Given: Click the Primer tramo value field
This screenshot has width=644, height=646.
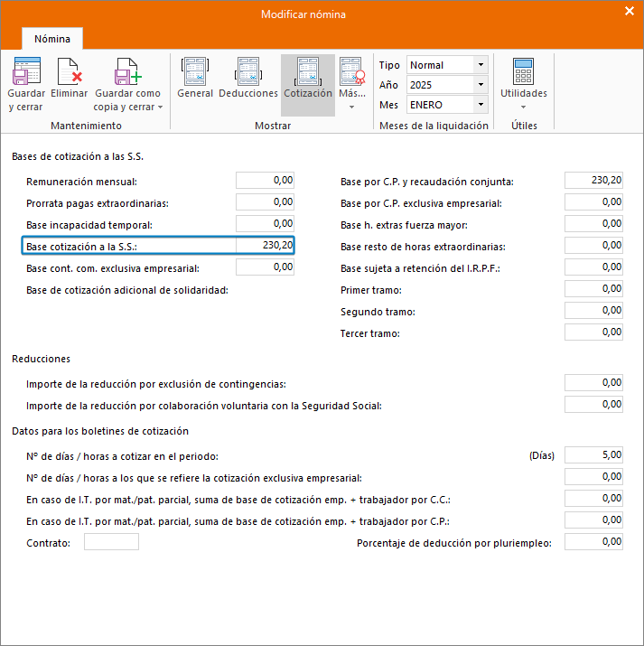Looking at the screenshot, I should [x=593, y=289].
